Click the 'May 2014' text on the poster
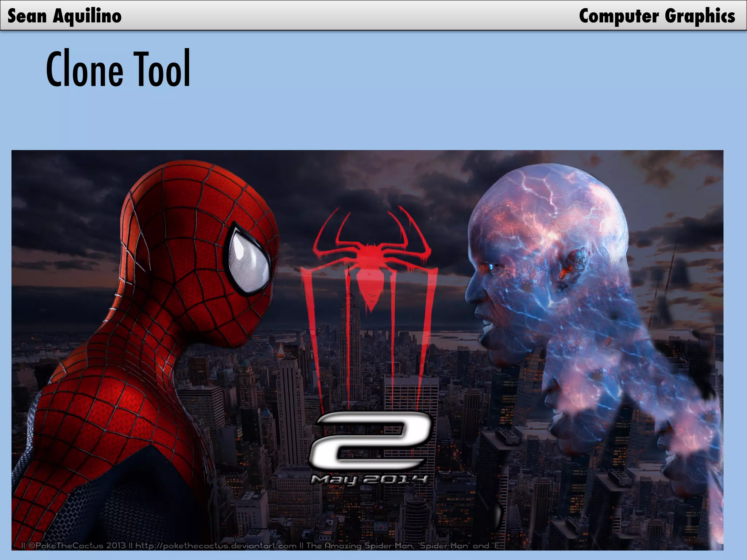 (369, 480)
